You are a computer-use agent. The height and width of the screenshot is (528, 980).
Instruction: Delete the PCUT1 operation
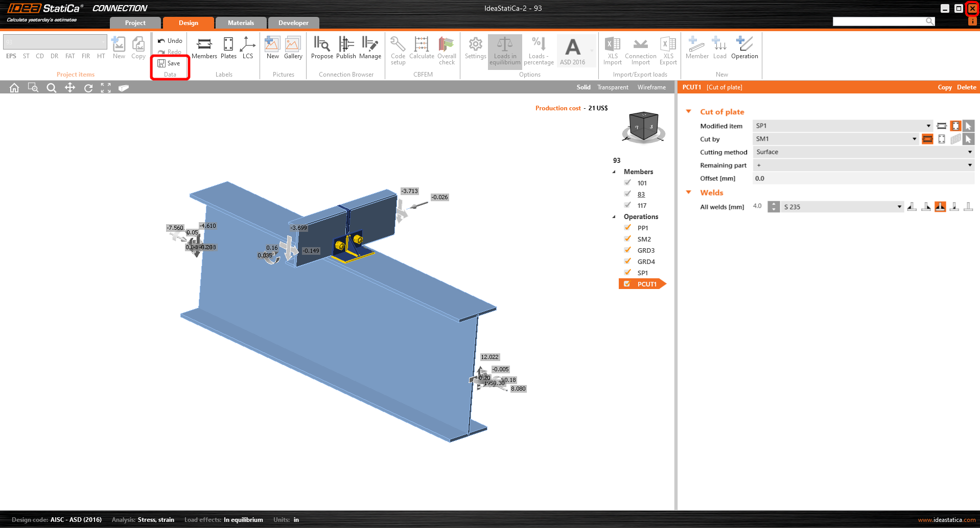coord(966,87)
